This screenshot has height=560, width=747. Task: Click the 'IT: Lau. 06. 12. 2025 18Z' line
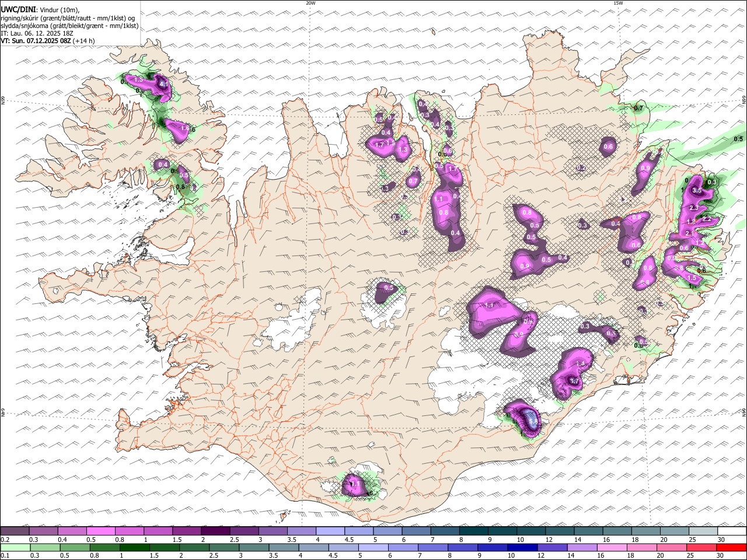click(37, 33)
